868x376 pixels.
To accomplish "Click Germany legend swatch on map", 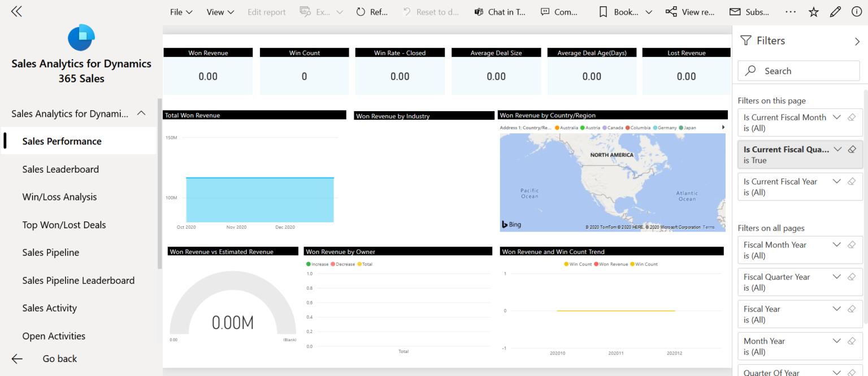I will [x=655, y=128].
